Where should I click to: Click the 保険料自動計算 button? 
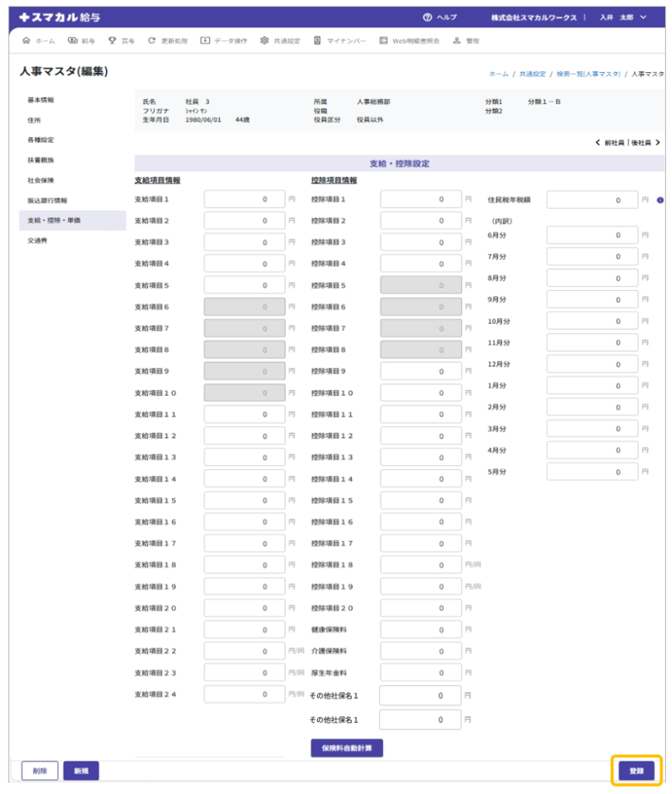coord(346,748)
